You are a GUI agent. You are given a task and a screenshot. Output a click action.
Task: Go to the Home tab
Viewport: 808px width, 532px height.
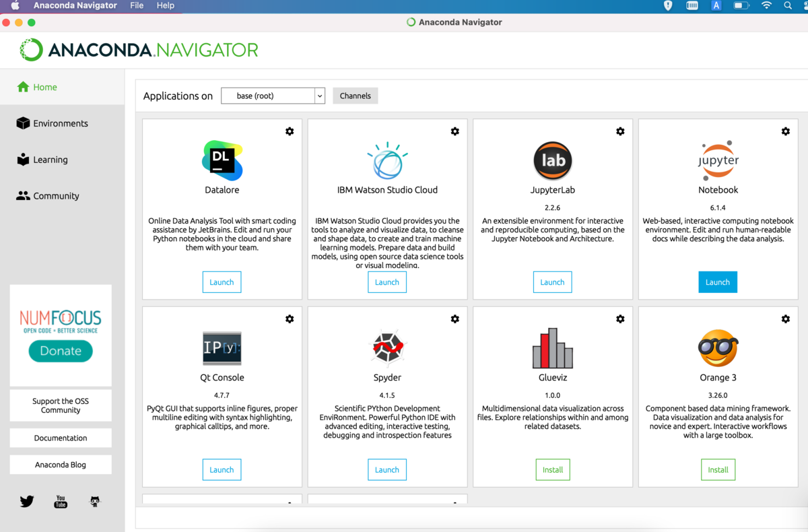point(62,87)
